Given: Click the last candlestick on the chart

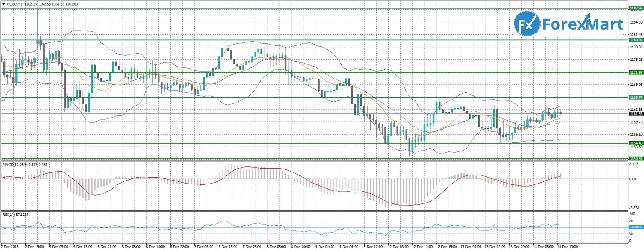Looking at the screenshot, I should pyautogui.click(x=560, y=113).
